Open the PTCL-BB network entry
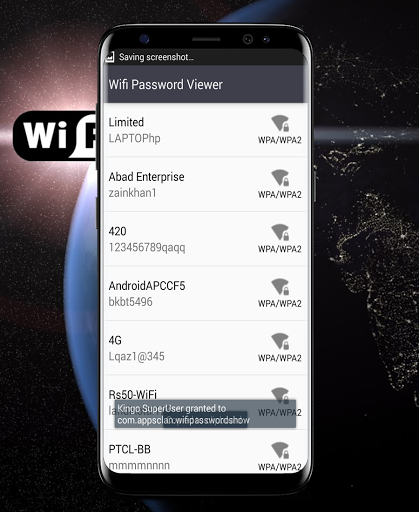Screen dimensions: 419x512 205,452
